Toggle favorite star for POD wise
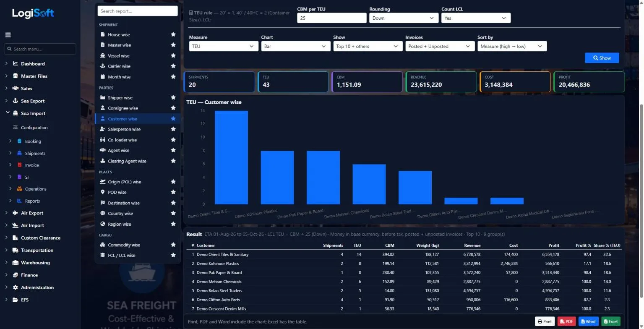Screen dimensions: 644x329 (x=173, y=192)
